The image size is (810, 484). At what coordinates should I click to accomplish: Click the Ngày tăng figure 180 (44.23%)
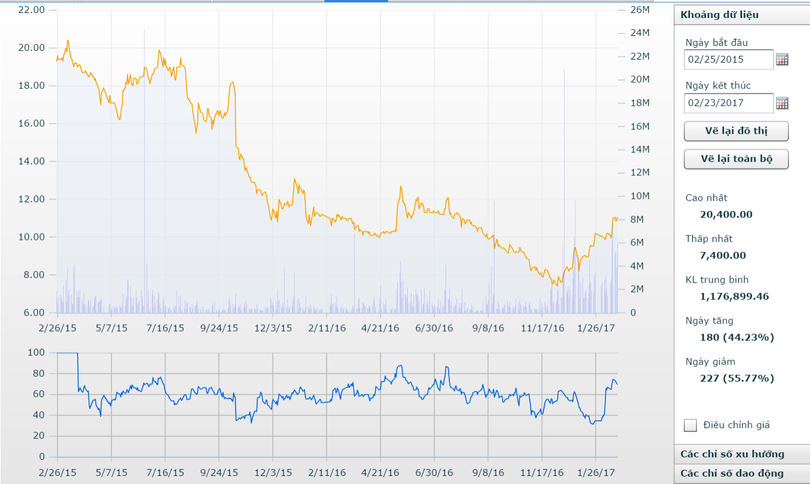coord(726,337)
